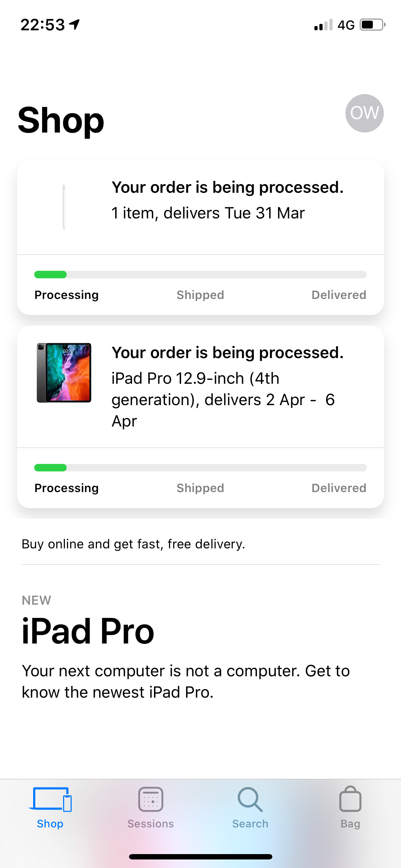Viewport: 401px width, 868px height.
Task: Tap the Shipped stage on progress tracker
Action: point(200,295)
